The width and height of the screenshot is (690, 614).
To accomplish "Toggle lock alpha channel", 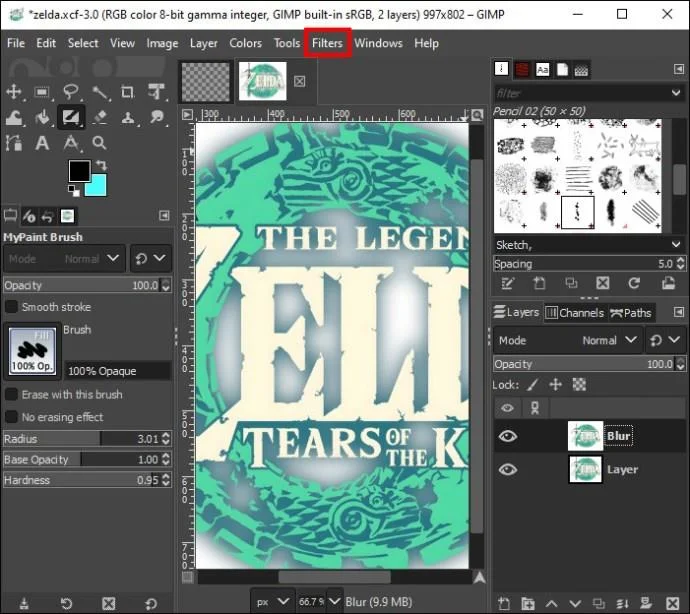I will click(579, 385).
